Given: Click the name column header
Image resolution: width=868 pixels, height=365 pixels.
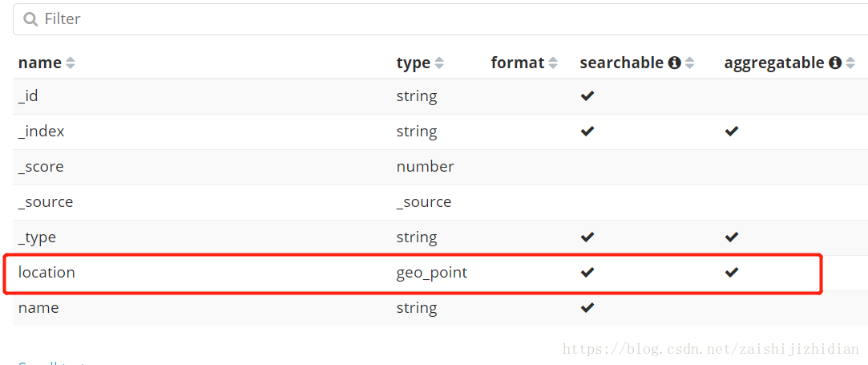Looking at the screenshot, I should (40, 63).
